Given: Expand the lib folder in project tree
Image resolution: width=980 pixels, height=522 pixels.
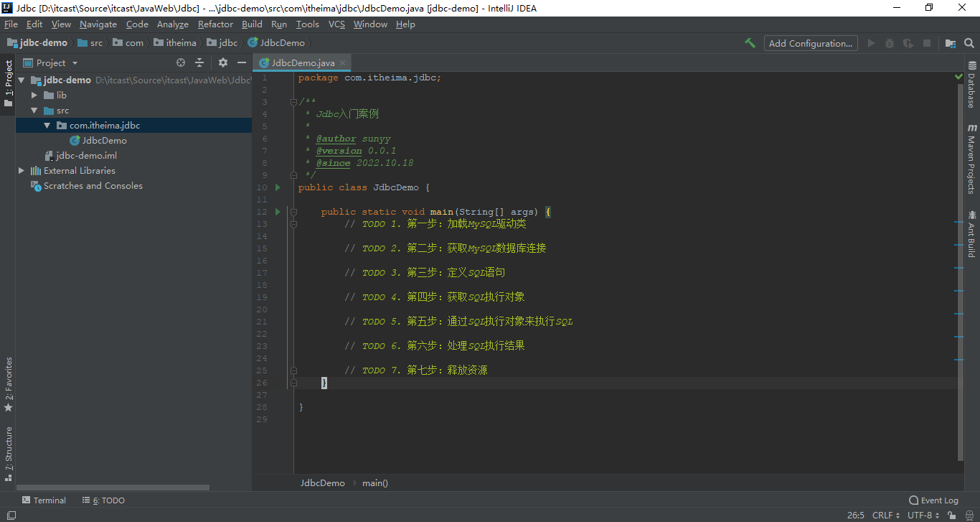Looking at the screenshot, I should [x=34, y=95].
